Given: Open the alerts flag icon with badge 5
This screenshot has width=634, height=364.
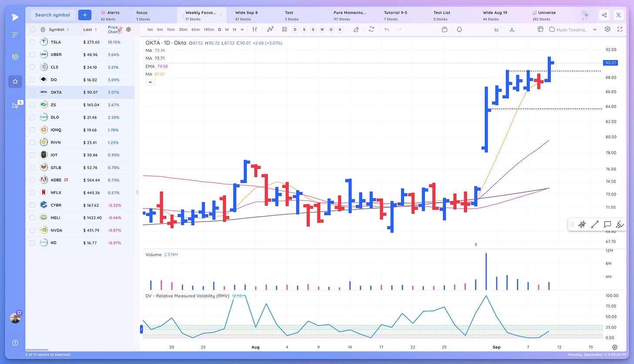Looking at the screenshot, I should (x=15, y=105).
